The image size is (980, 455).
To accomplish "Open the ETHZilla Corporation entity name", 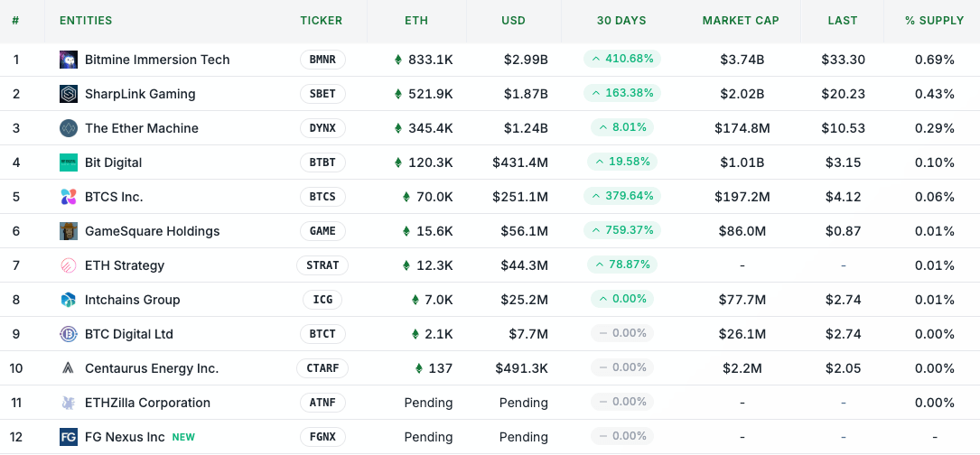I will (x=147, y=404).
